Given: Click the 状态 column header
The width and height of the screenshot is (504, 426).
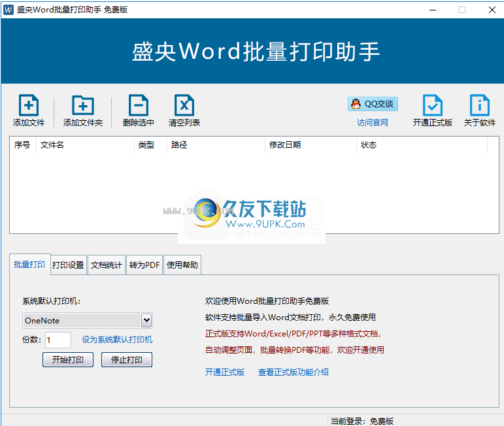Looking at the screenshot, I should (x=422, y=145).
